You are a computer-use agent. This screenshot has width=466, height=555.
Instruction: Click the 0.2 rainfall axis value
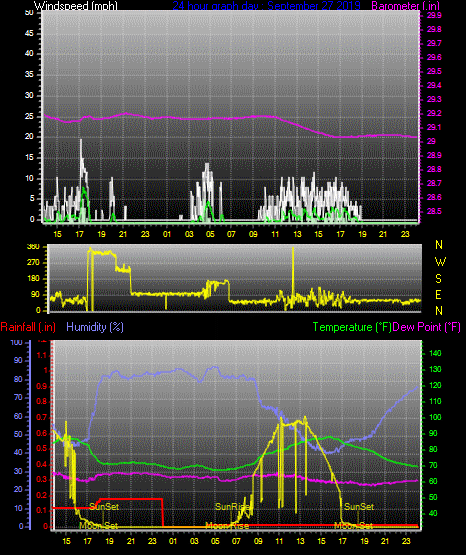pos(42,495)
